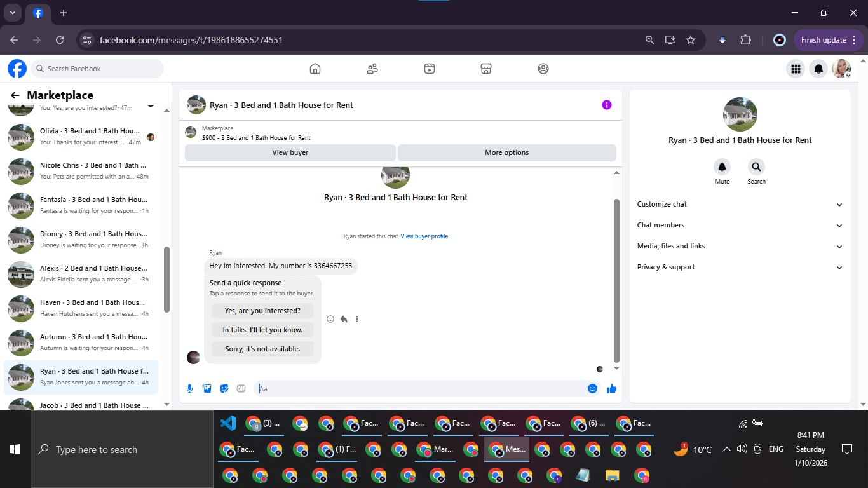Open the Facebook home feed icon
Screen dimensions: 868x488
[x=315, y=69]
